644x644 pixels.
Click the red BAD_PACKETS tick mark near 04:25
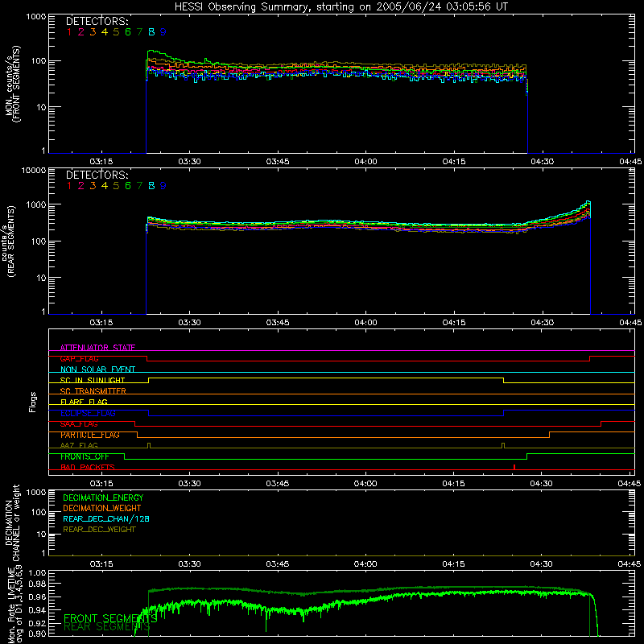514,467
